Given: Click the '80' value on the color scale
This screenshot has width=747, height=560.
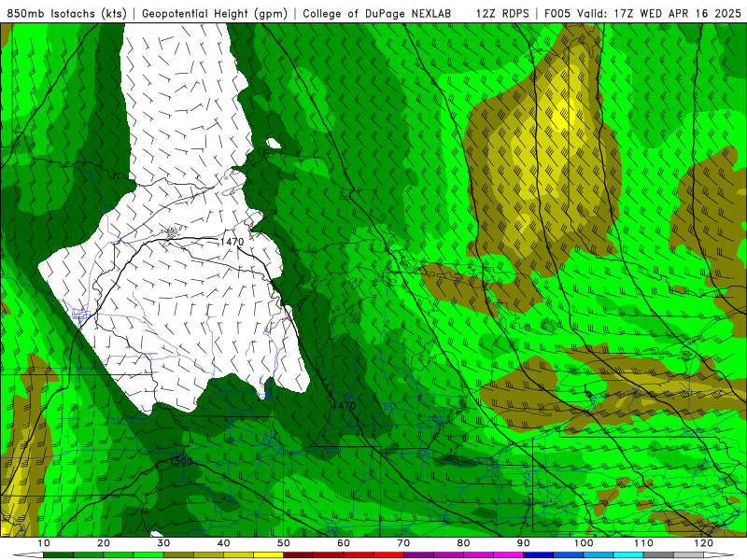Looking at the screenshot, I should pyautogui.click(x=463, y=543).
